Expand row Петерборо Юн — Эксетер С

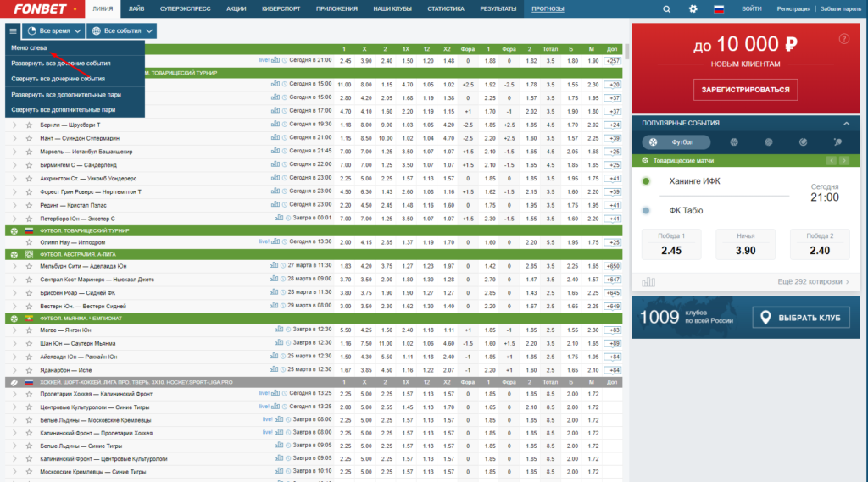tap(14, 219)
